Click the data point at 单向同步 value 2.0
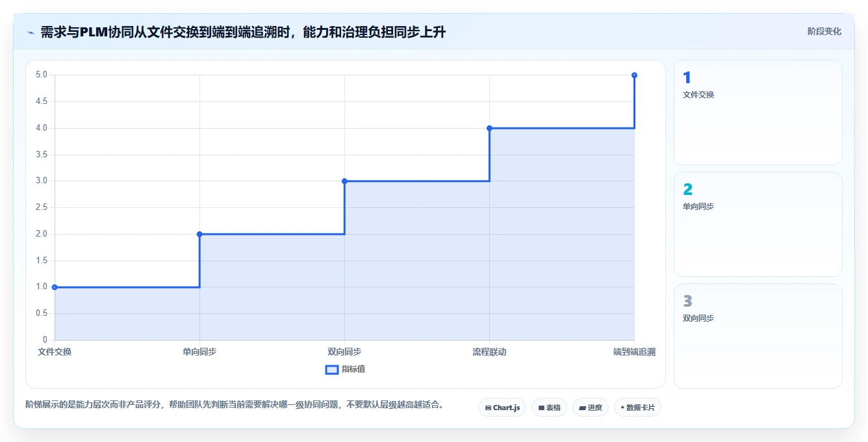 tap(199, 234)
